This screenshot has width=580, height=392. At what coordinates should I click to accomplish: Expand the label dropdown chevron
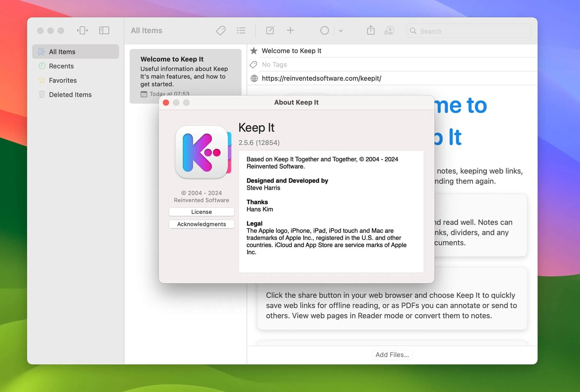341,31
